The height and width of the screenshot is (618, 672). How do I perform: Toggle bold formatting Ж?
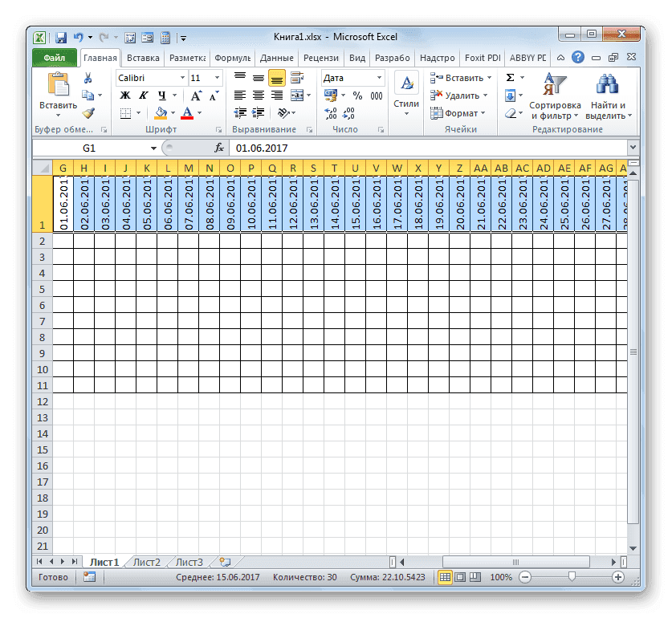click(124, 96)
